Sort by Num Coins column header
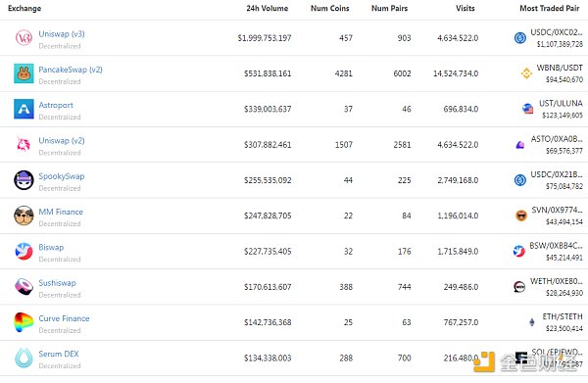The width and height of the screenshot is (588, 383). 330,8
